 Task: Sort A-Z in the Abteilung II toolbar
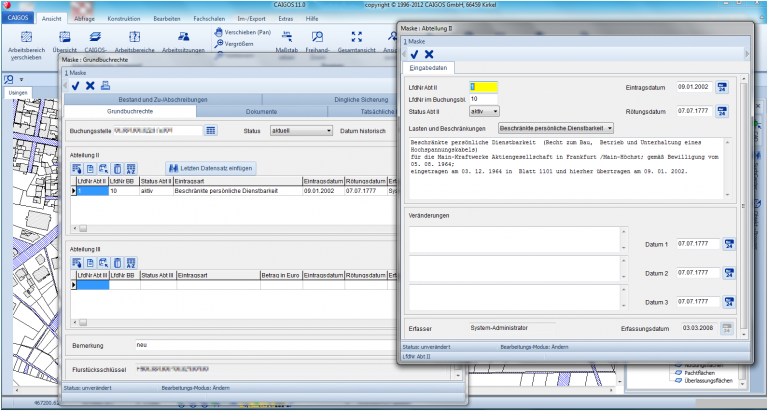click(x=131, y=169)
